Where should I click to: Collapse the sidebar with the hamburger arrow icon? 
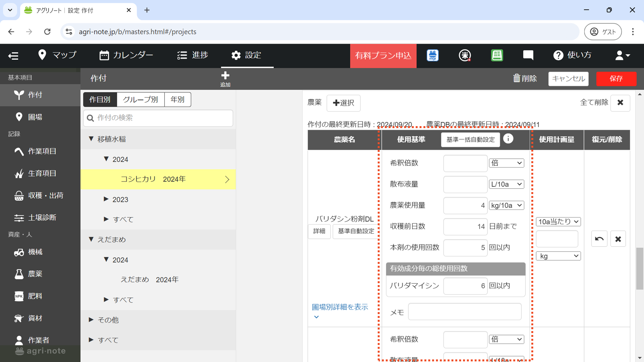click(13, 56)
